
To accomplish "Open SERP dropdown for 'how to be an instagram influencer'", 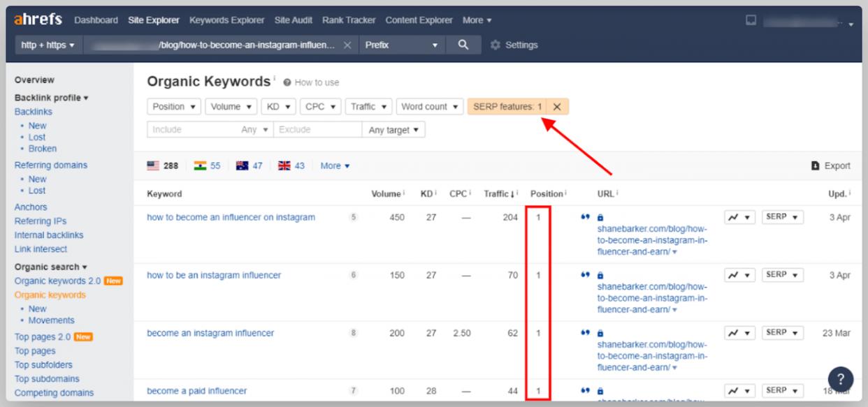I will [783, 276].
